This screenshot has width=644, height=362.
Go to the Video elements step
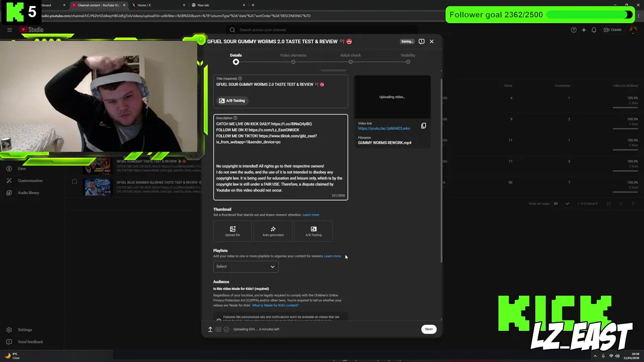coord(293,58)
